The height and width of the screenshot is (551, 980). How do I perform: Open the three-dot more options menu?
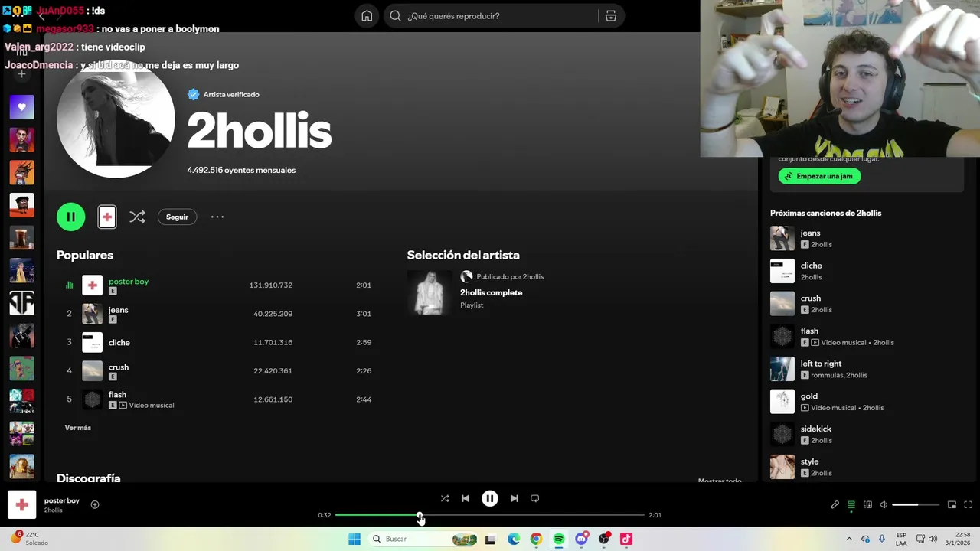coord(217,217)
